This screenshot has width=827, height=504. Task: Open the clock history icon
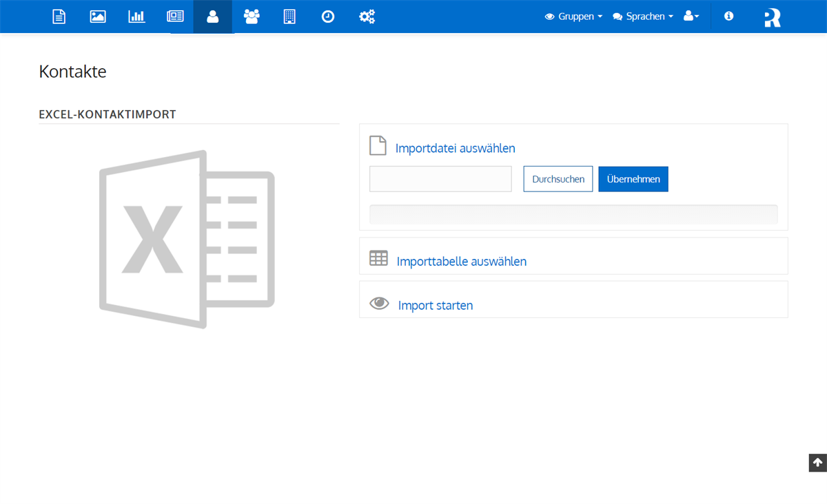point(328,17)
